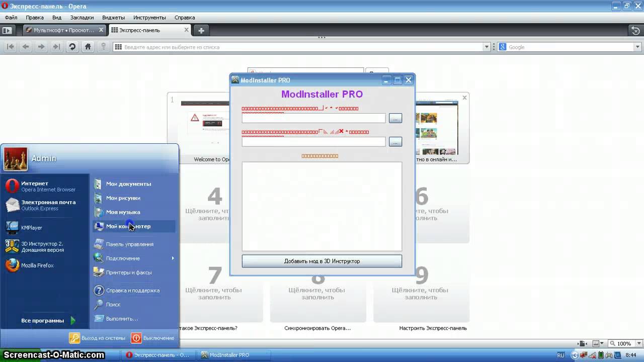Open the Выполнить… dialog
The image size is (644, 362).
[122, 319]
